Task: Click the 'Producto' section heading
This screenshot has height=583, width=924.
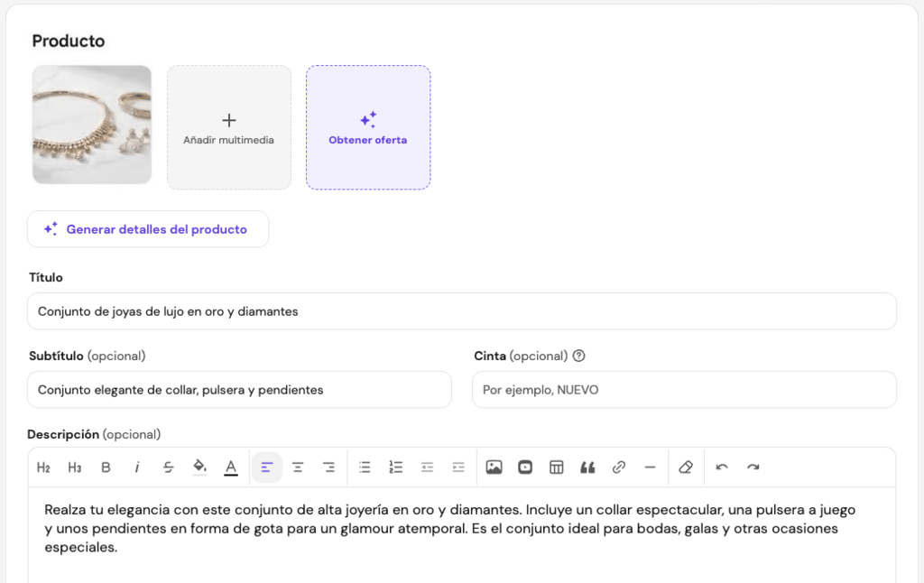Action: (x=69, y=41)
